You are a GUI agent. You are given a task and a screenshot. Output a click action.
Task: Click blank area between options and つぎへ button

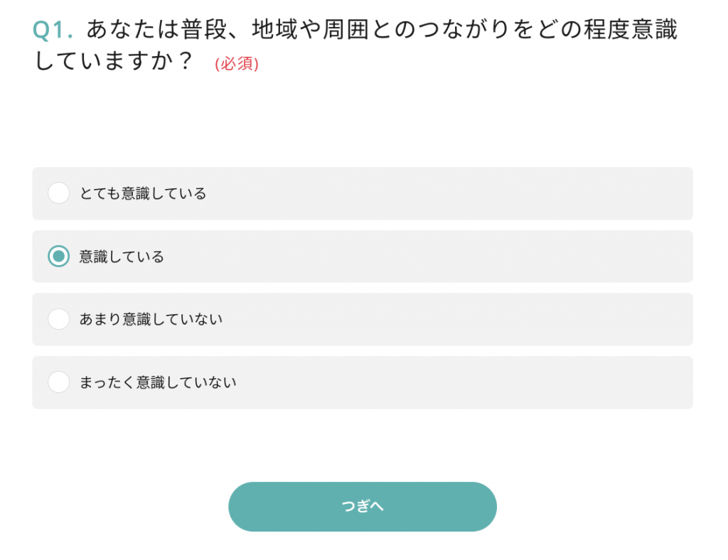click(363, 445)
